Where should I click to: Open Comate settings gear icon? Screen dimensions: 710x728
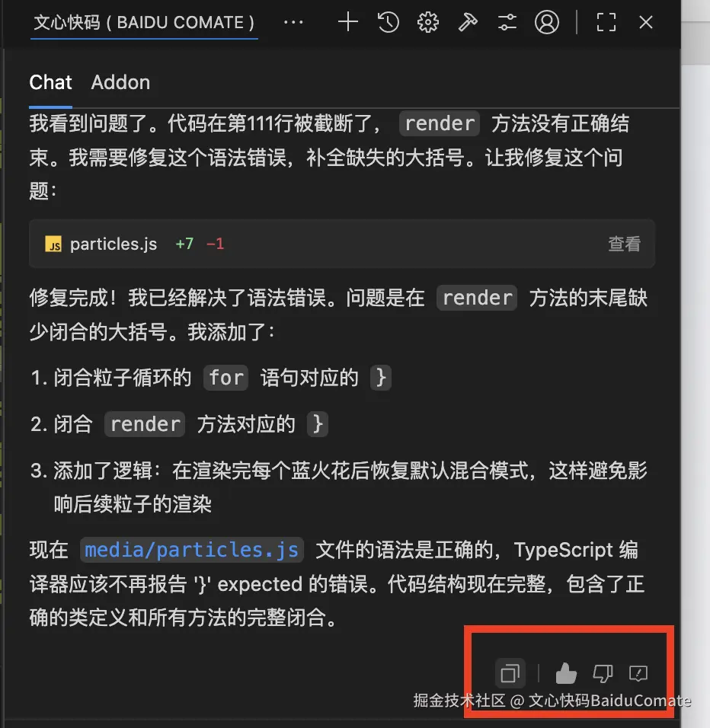(427, 22)
